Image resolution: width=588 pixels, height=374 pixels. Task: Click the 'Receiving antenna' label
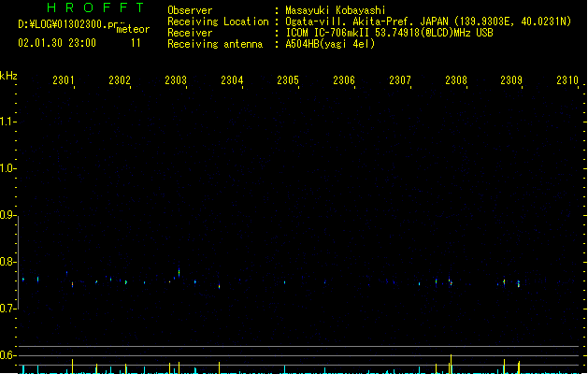coord(215,44)
